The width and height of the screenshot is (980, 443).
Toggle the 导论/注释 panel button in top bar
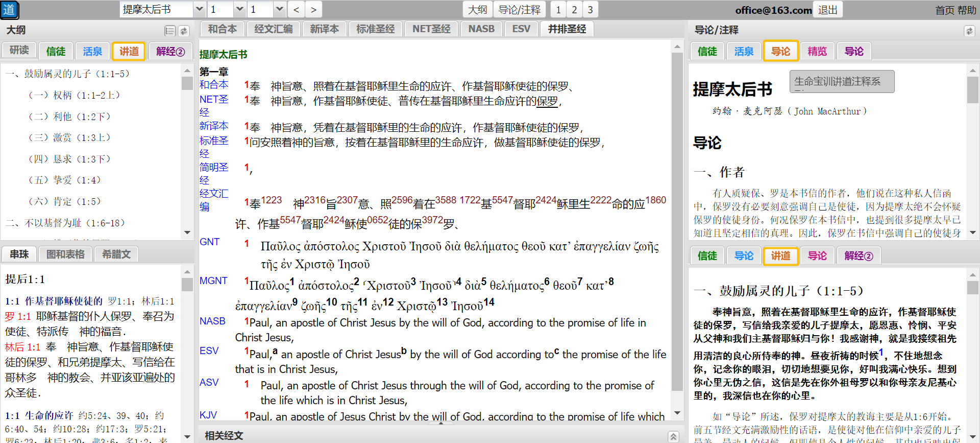tap(519, 10)
